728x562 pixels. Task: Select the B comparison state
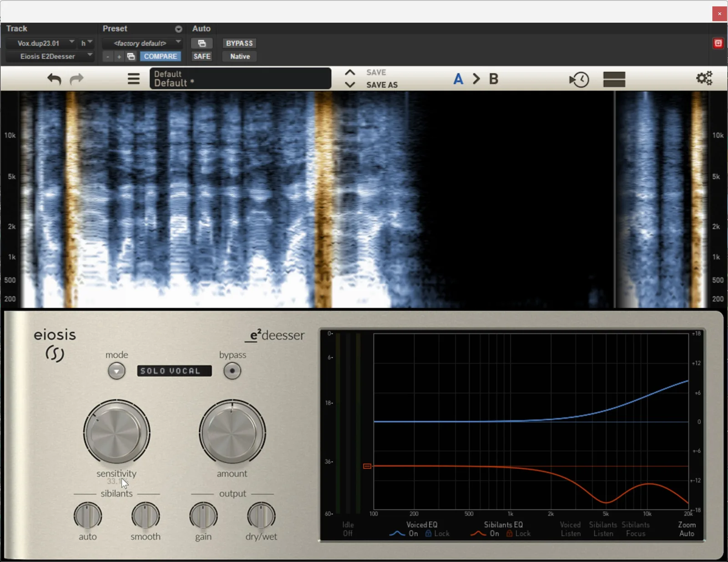[494, 79]
